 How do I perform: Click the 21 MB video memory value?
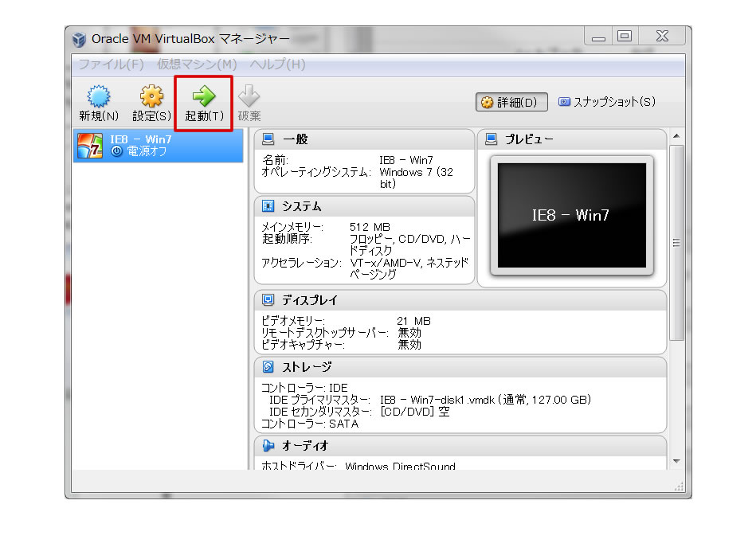coord(413,321)
